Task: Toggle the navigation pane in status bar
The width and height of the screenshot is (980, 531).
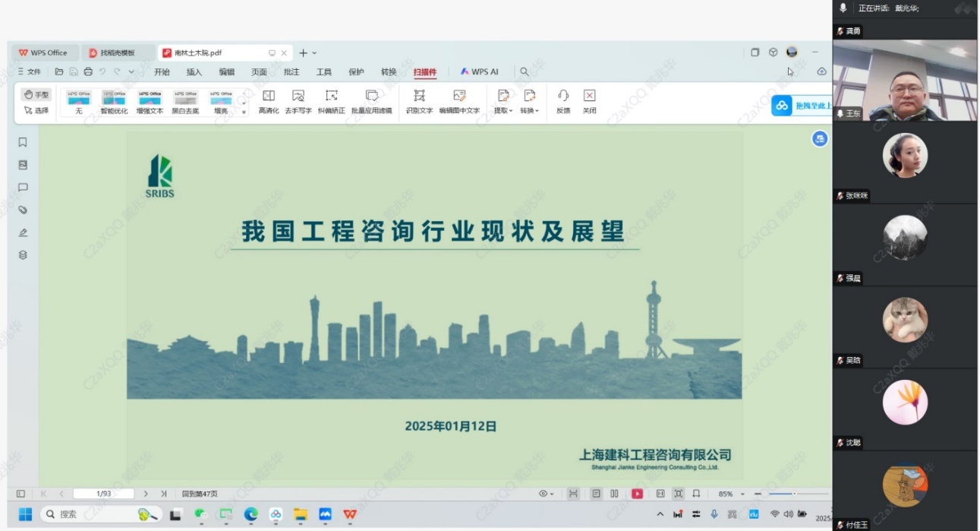Action: [x=20, y=494]
